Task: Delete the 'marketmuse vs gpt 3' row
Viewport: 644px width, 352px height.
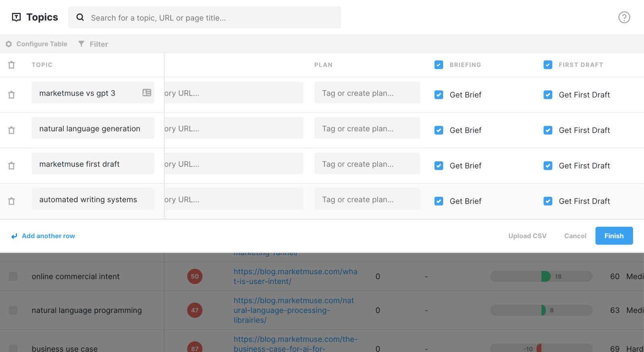Action: (12, 95)
